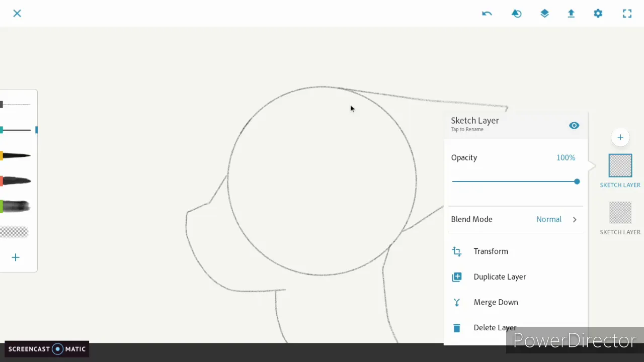Select the red marker brush
Viewport: 644px width, 362px height.
(16, 181)
